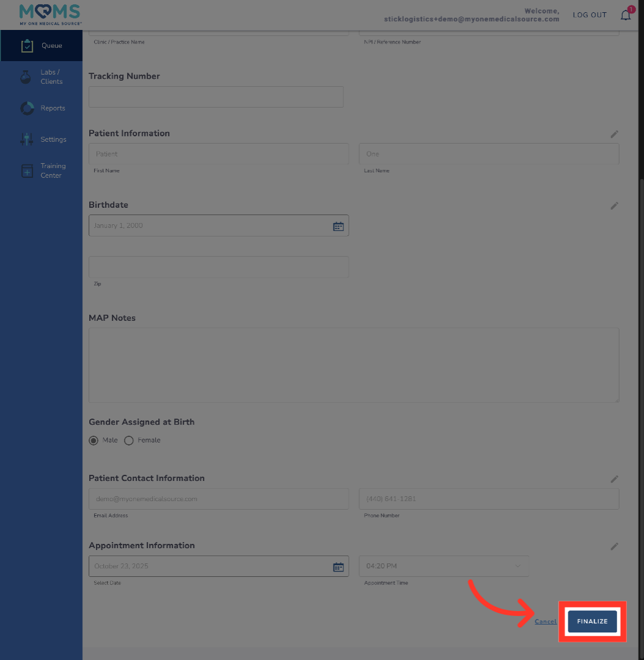Open Labs / Clients section
This screenshot has width=644, height=660.
42,76
